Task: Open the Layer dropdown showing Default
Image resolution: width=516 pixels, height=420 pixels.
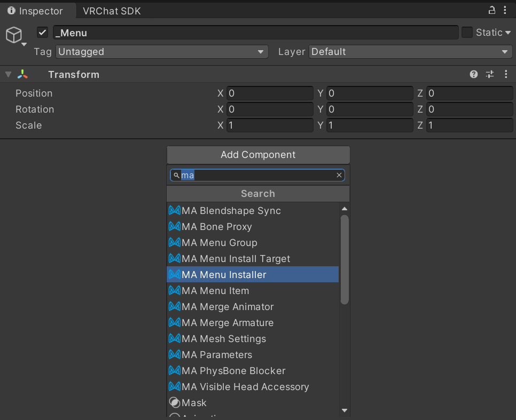Action: [410, 52]
